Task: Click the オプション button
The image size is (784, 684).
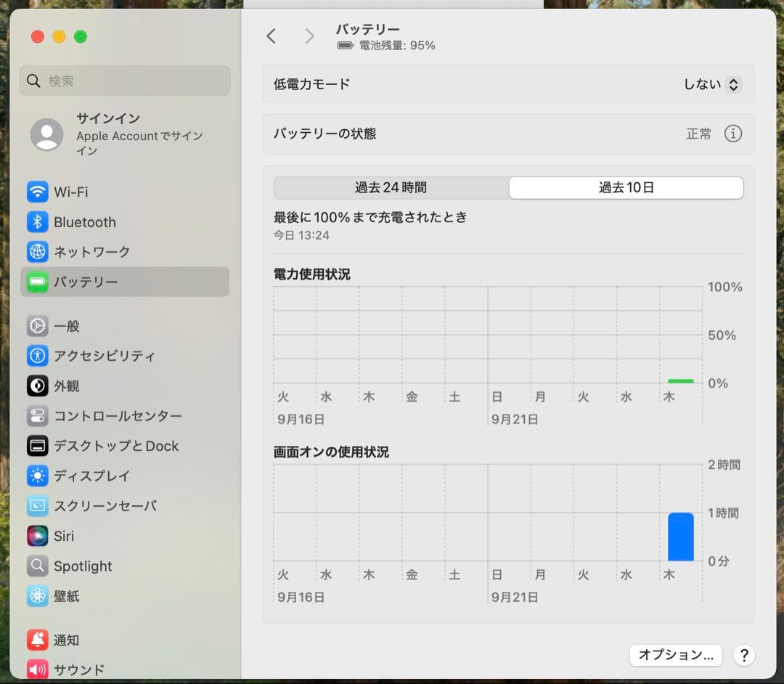Action: click(675, 654)
